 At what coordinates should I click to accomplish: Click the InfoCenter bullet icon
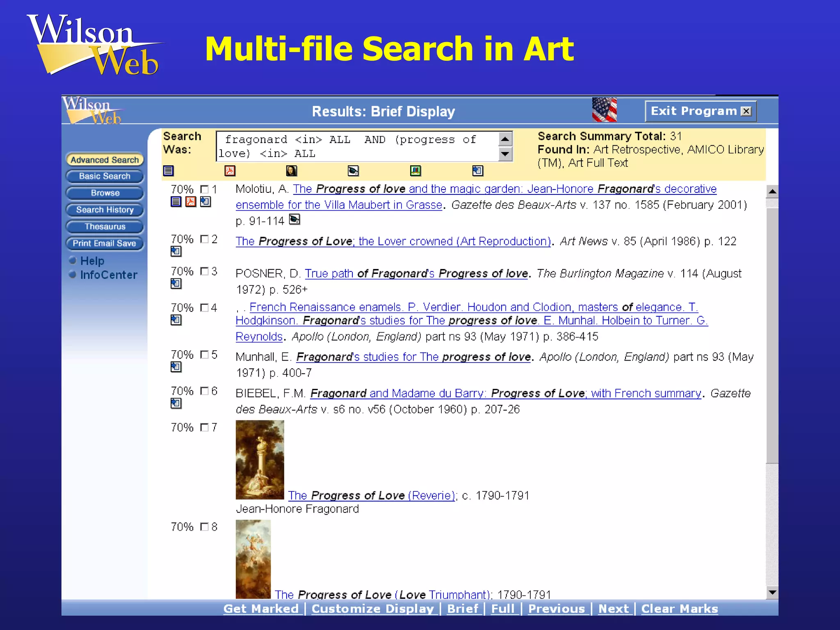click(73, 274)
